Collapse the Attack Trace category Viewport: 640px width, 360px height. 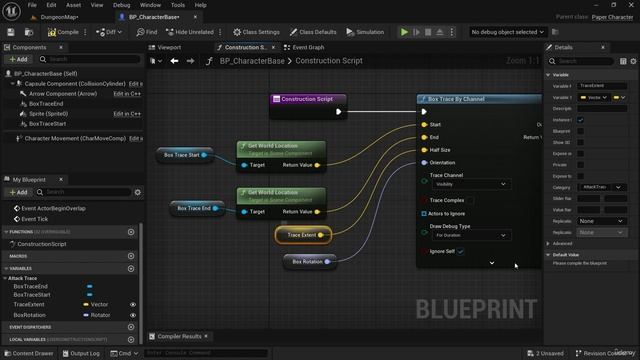pyautogui.click(x=5, y=278)
